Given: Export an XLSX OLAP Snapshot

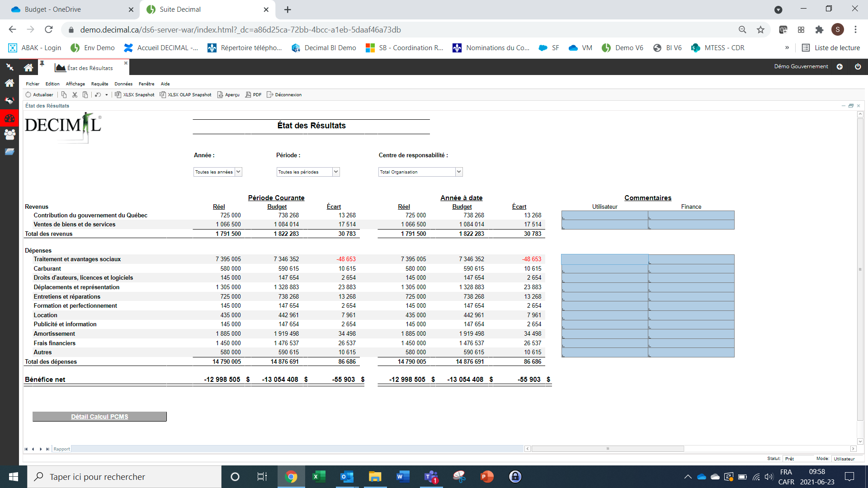Looking at the screenshot, I should [185, 95].
